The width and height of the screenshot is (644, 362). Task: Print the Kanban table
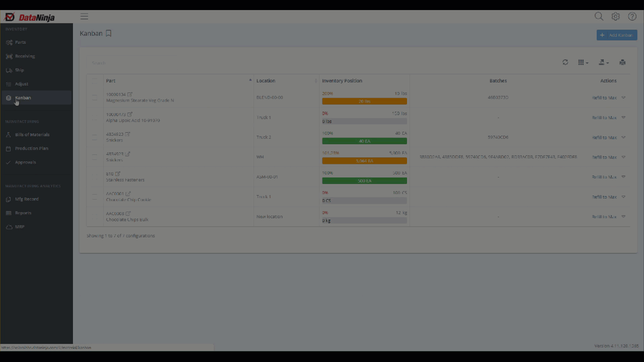(x=622, y=62)
